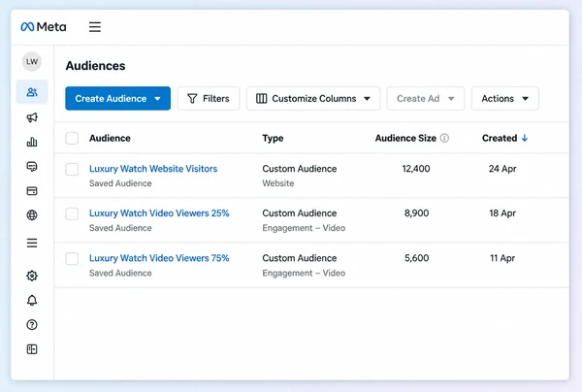Click the Meta logo
582x392 pixels.
click(x=44, y=27)
